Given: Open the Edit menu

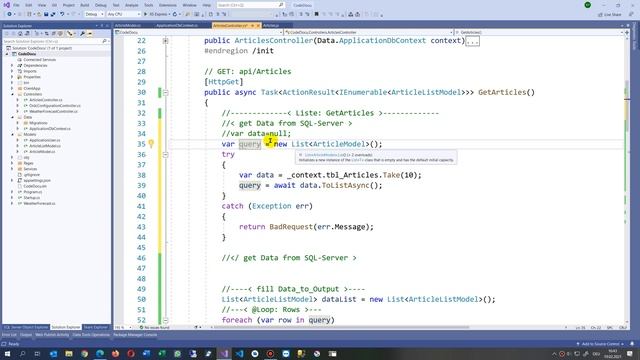Looking at the screenshot, I should (x=29, y=5).
